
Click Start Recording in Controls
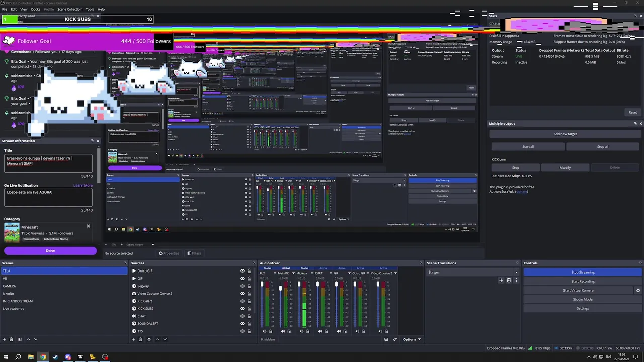pos(583,281)
